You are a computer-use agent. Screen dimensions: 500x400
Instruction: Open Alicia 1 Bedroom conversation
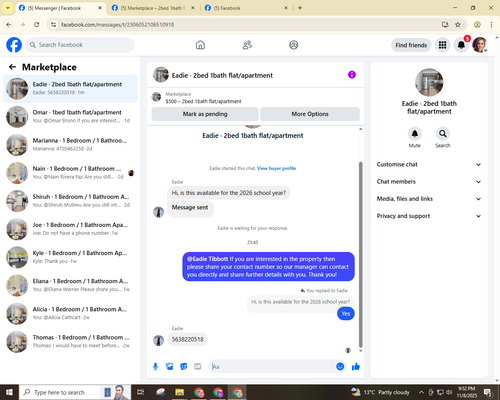coord(70,313)
